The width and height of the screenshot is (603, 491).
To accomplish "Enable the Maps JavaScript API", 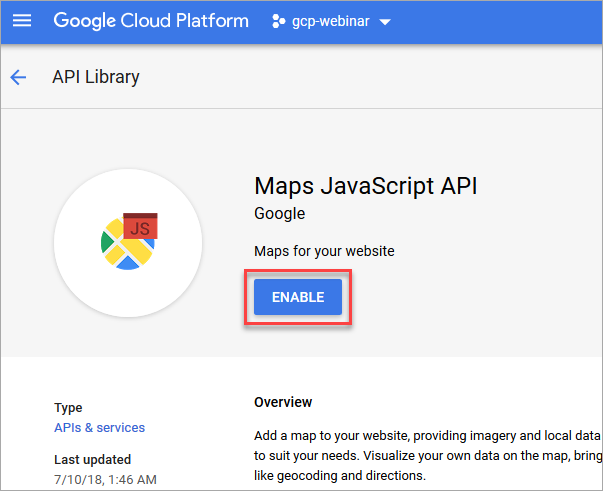I will [298, 297].
